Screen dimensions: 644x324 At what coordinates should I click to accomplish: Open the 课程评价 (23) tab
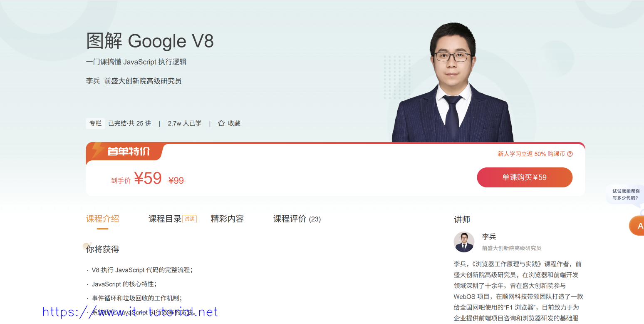click(297, 219)
